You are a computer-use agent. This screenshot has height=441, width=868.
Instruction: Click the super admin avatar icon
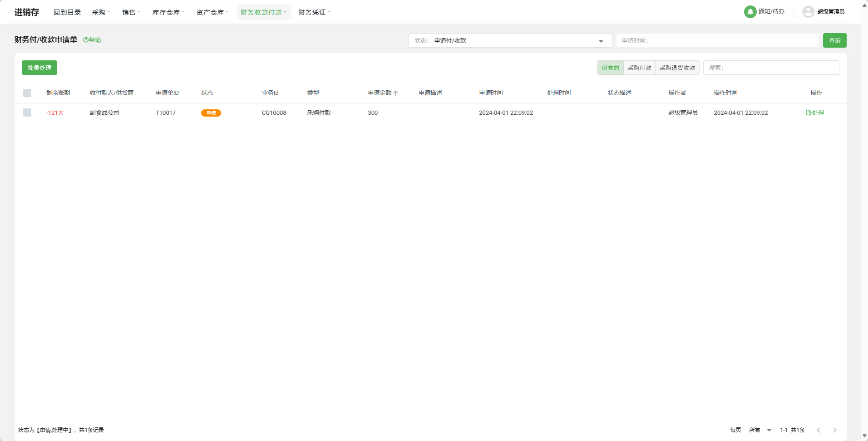point(808,12)
